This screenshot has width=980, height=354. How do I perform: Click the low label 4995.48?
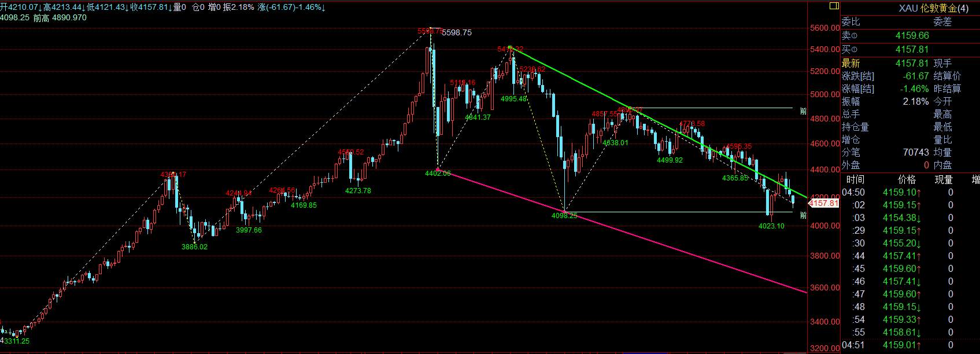(x=513, y=99)
